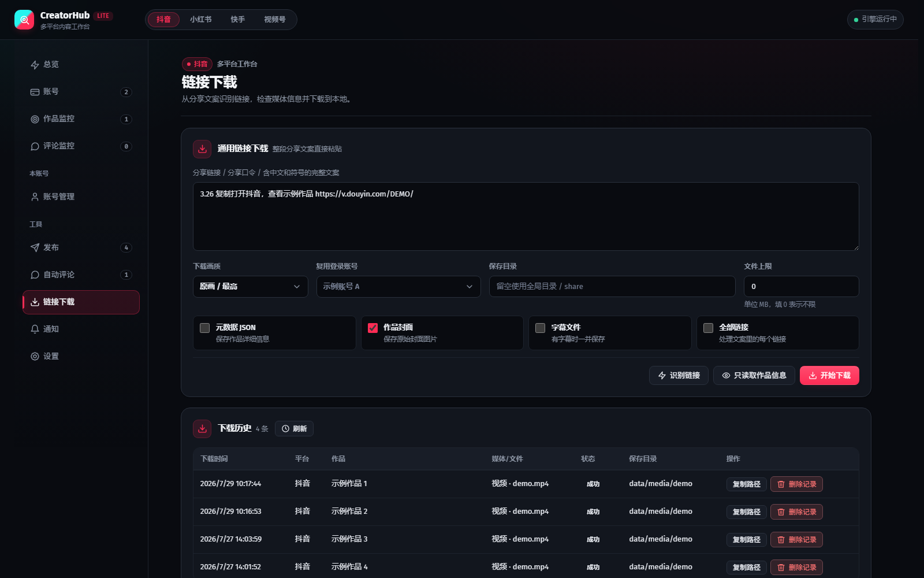The height and width of the screenshot is (578, 924).
Task: Click the 开始下载 button
Action: (x=829, y=376)
